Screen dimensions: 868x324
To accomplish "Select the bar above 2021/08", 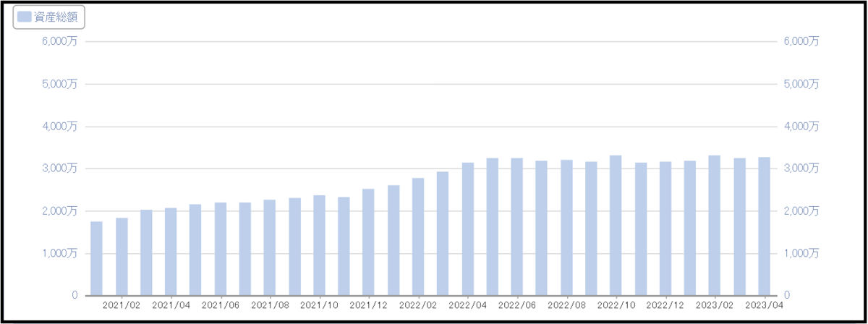I will (270, 247).
